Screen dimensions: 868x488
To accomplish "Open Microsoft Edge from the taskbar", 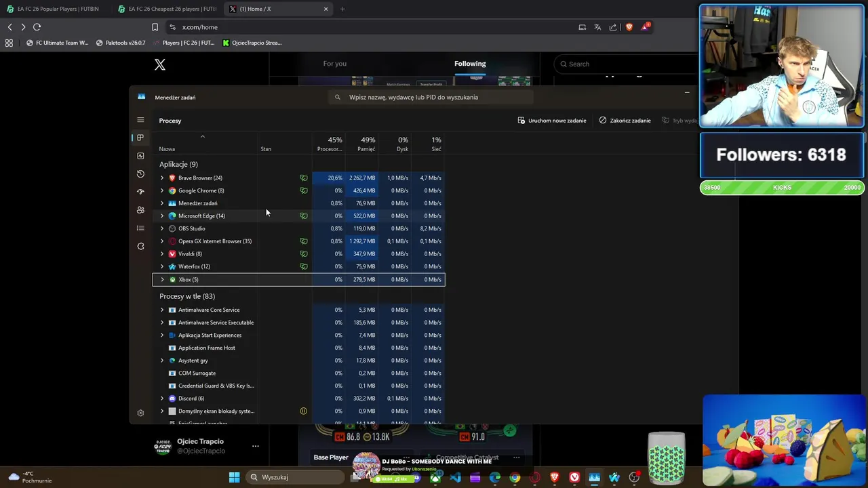I will click(x=495, y=477).
